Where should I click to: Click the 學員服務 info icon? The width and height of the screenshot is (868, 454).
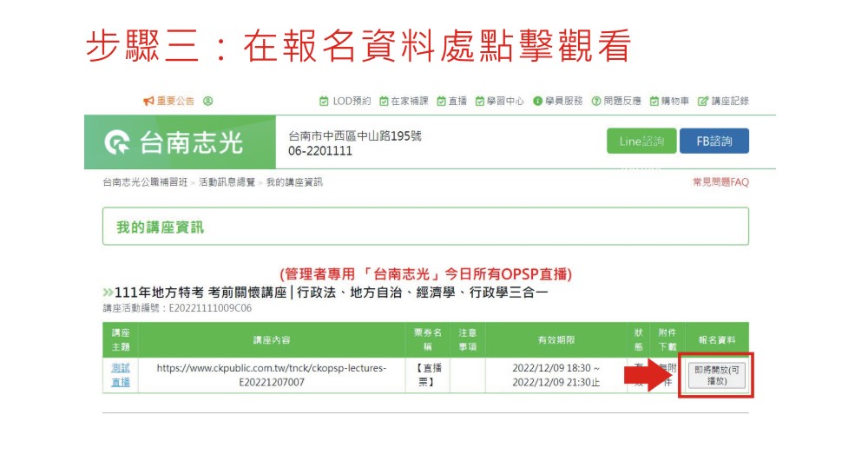pyautogui.click(x=537, y=101)
